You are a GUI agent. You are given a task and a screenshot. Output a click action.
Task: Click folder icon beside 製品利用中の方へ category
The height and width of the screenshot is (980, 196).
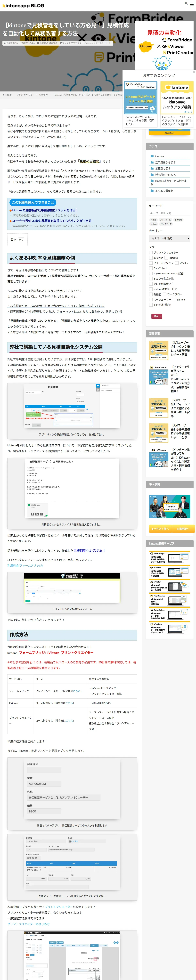coord(152,175)
